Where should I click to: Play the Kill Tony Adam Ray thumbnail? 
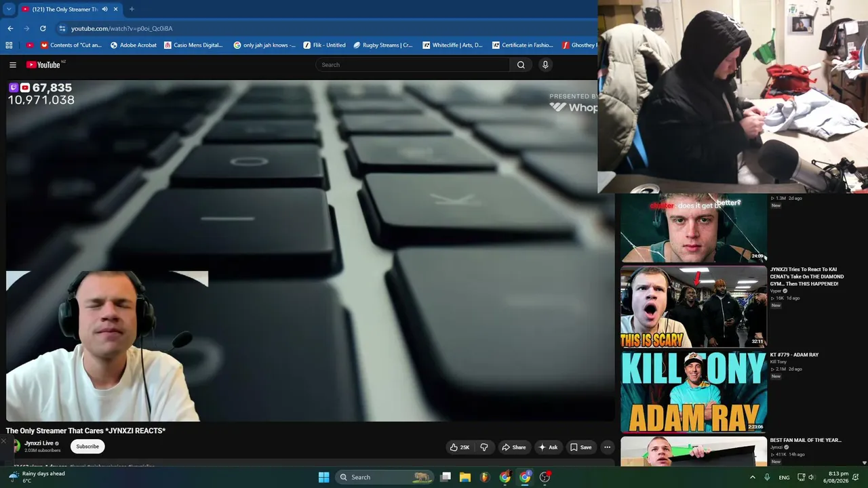694,392
